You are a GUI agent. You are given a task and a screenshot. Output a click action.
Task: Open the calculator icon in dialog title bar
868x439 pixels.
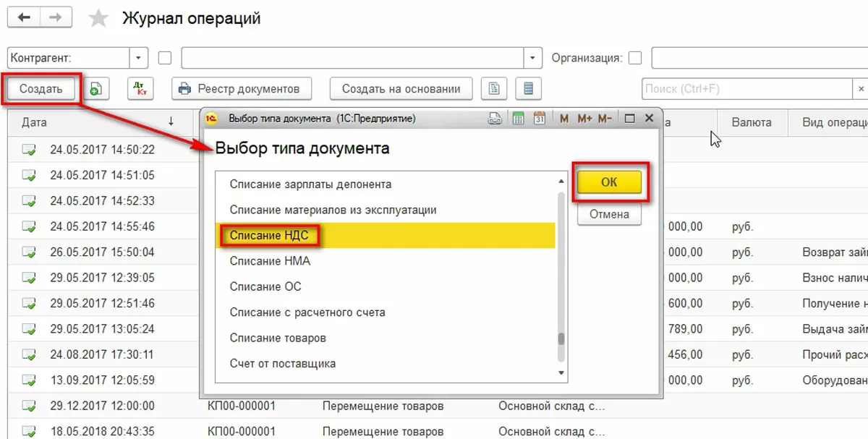[518, 118]
